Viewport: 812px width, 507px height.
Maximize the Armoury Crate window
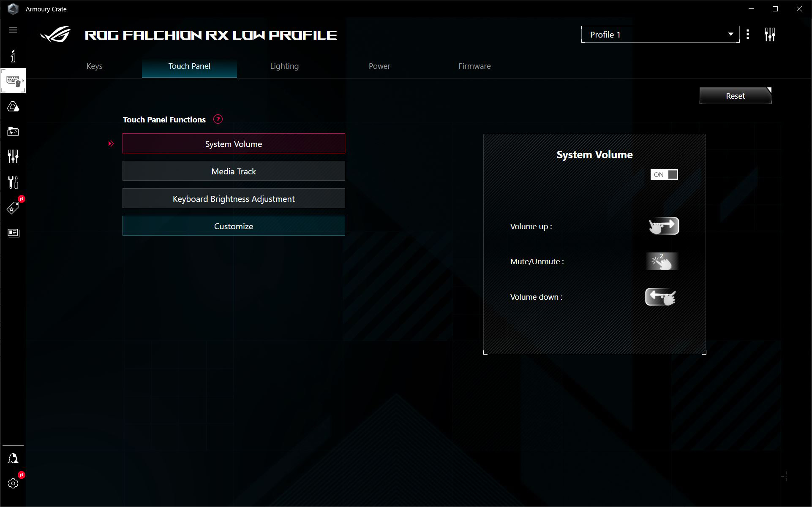tap(775, 9)
